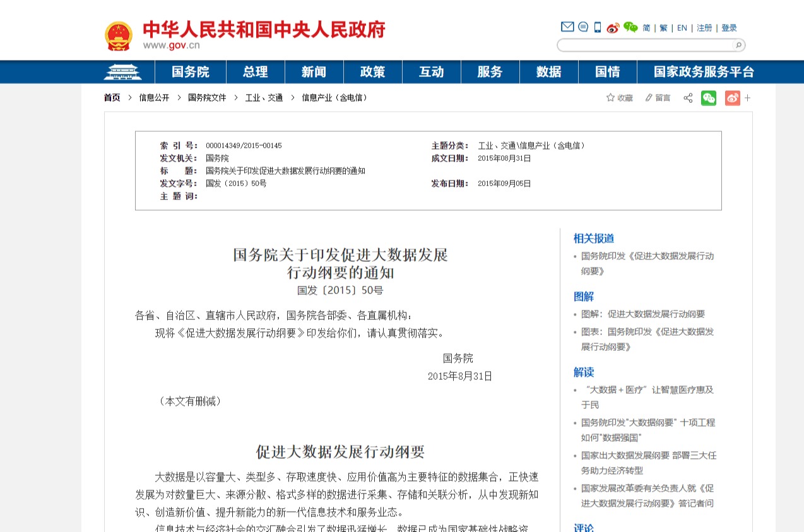
Task: Open 国务院印发《促进大数据发展行动纲要》 related report
Action: click(x=647, y=264)
